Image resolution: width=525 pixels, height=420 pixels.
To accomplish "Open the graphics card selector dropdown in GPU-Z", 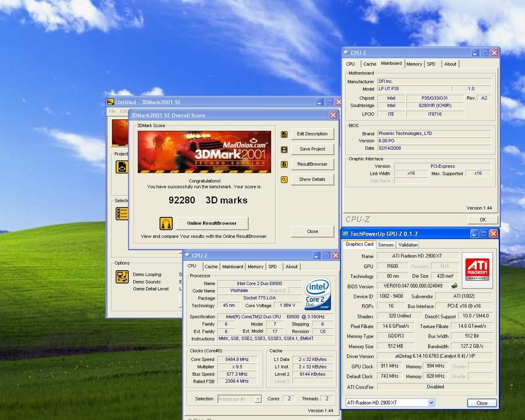I will click(431, 403).
